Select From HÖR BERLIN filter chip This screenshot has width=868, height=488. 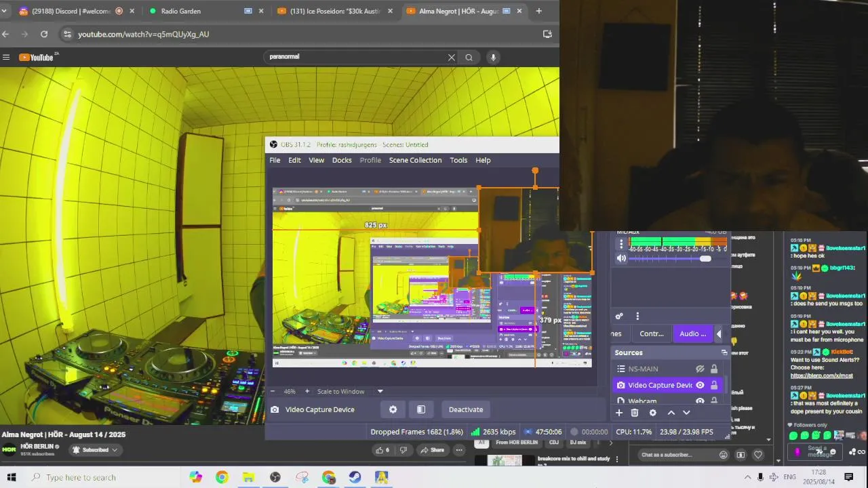click(x=517, y=443)
